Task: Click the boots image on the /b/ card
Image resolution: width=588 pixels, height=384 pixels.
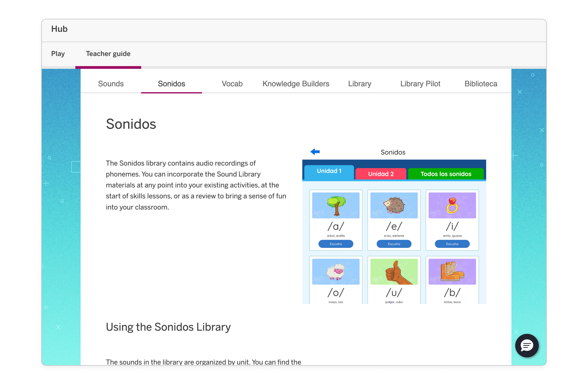Action: click(452, 271)
